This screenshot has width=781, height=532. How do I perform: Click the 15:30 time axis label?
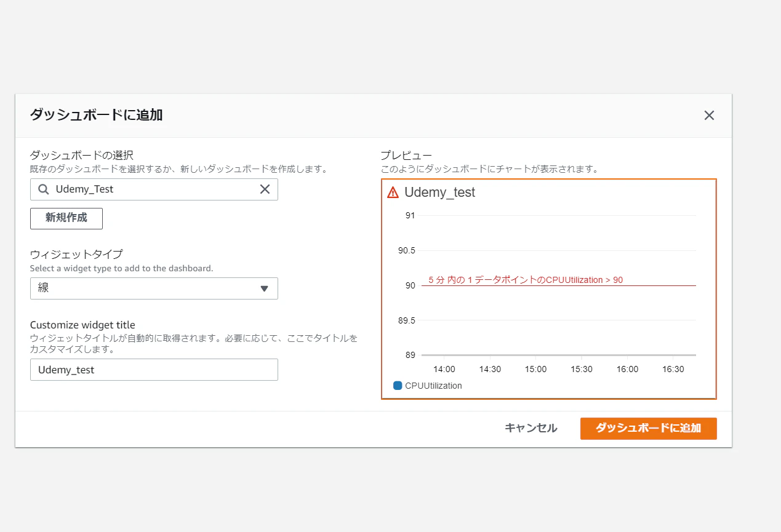(582, 369)
